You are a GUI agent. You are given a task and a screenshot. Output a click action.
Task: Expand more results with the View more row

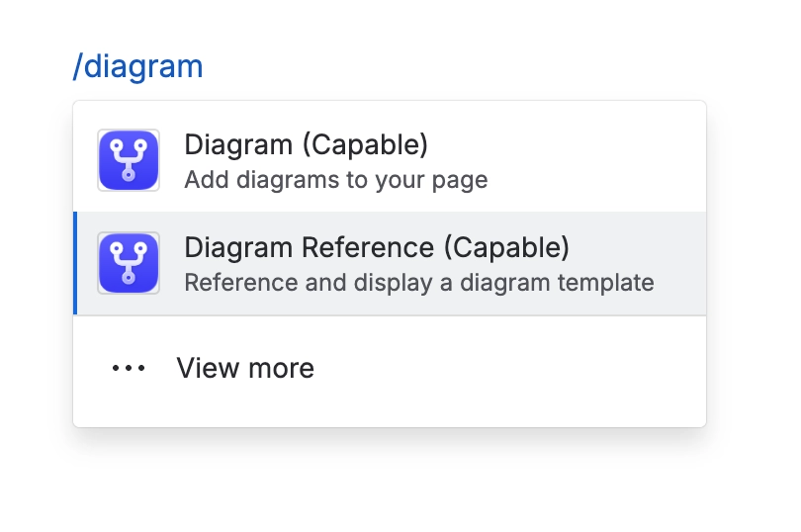click(390, 368)
